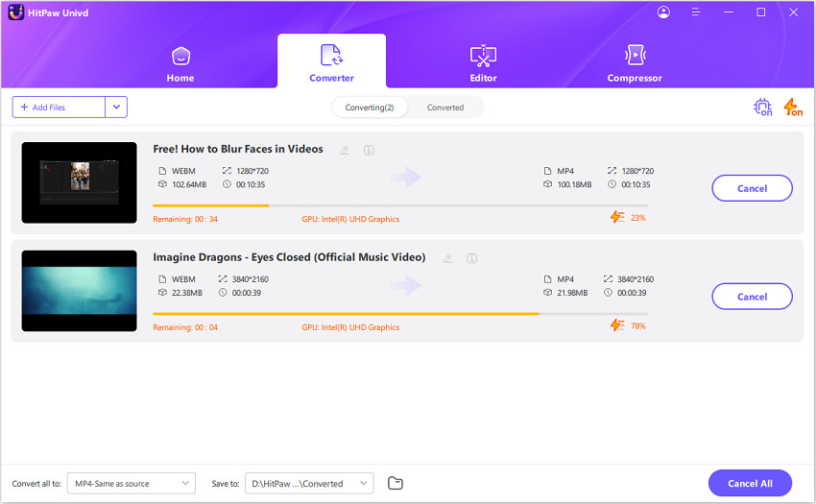
Task: Open the Editor tab
Action: [x=483, y=64]
